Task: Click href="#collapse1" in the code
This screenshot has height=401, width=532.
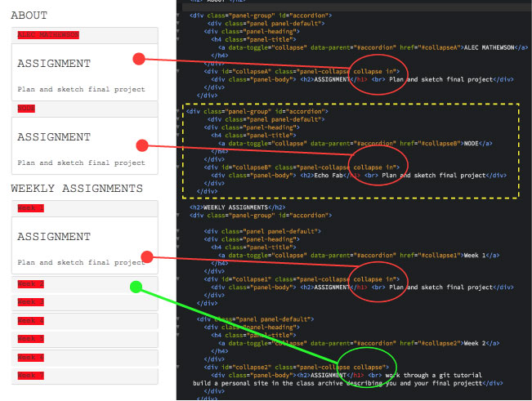Action: (431, 256)
